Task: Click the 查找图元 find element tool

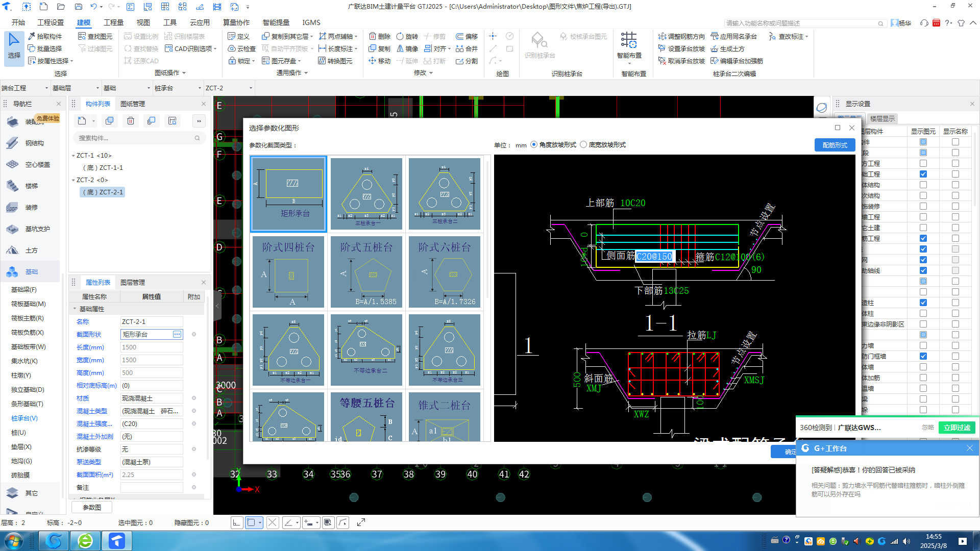Action: 95,36
